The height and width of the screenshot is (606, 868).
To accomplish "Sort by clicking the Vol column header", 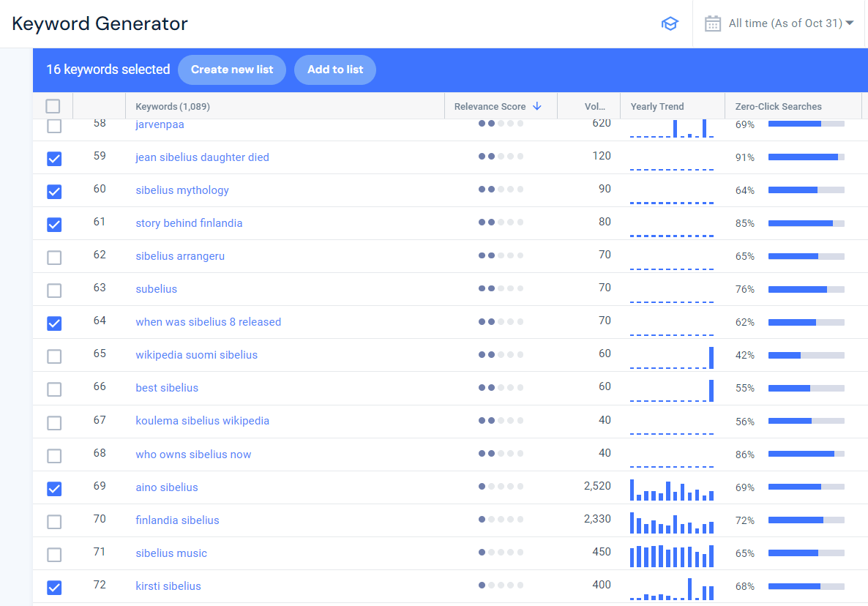I will [594, 105].
